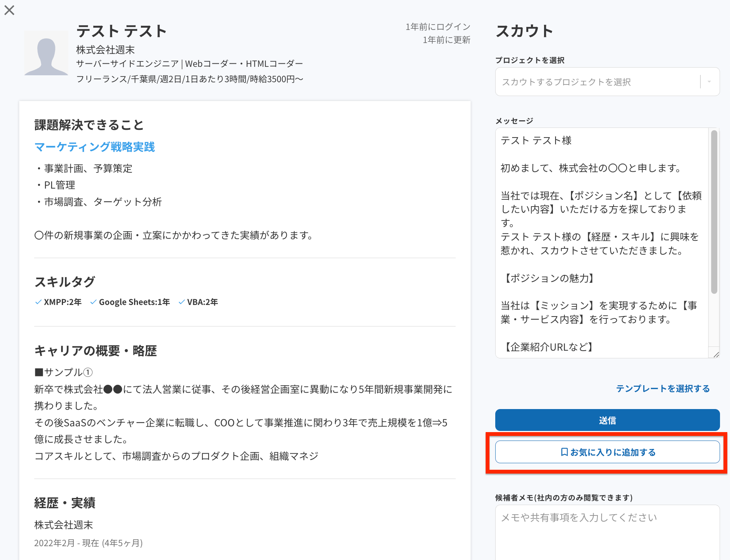Click the スカウト panel heading
The image size is (730, 560).
[x=524, y=31]
